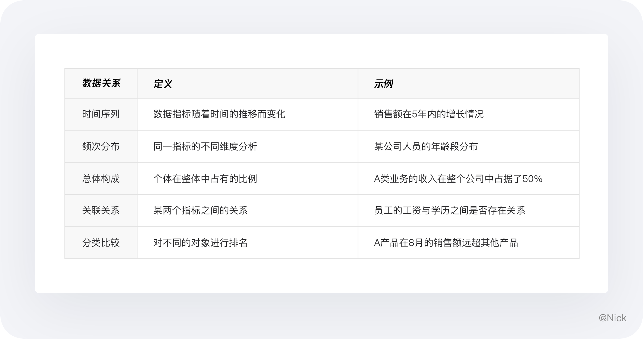This screenshot has width=644, height=339.
Task: Select the 关联关系 row label
Action: [x=101, y=210]
